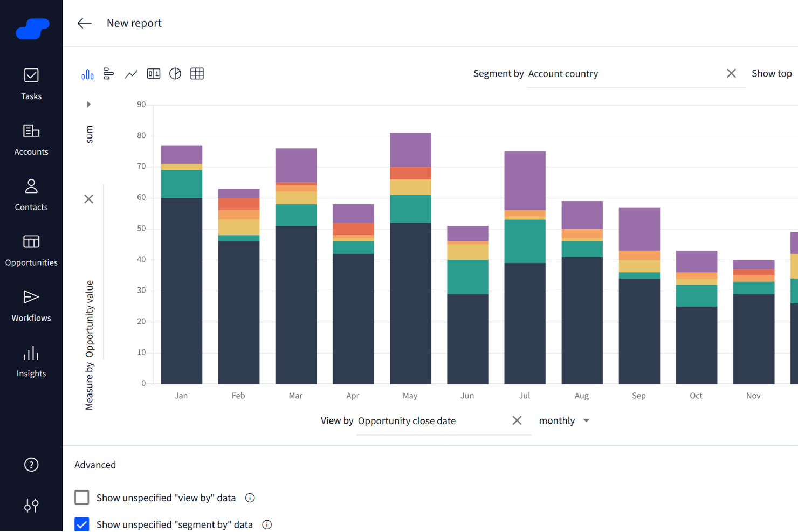
Task: Show the data as a table
Action: (197, 73)
